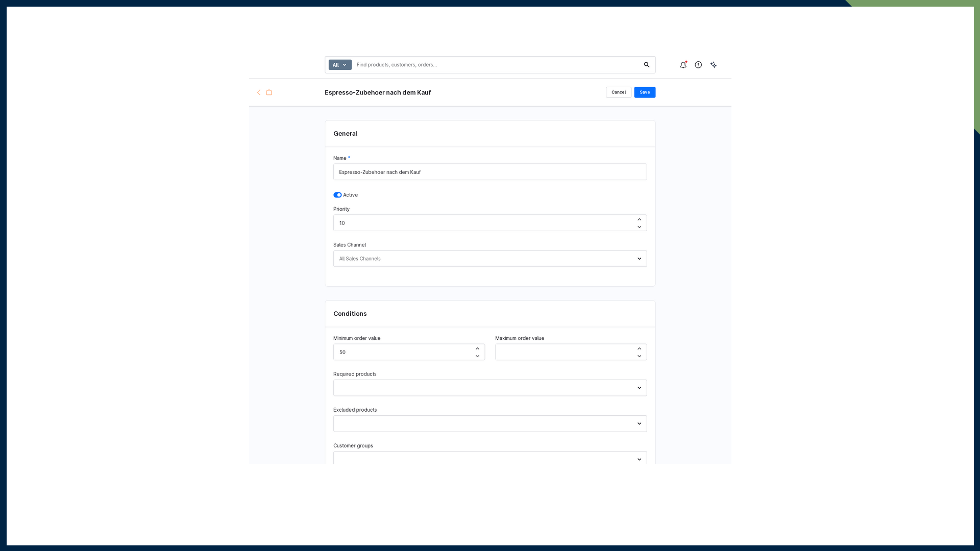Toggle the Active switch off

pos(337,195)
